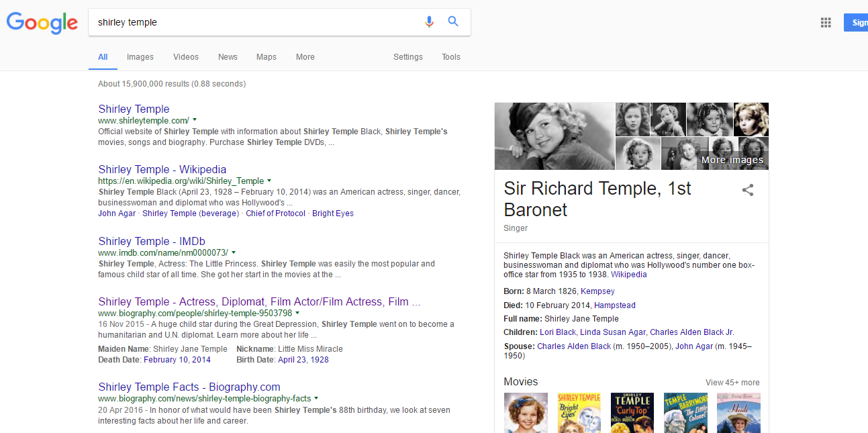Select the All results tab
Screen dimensions: 868x433
[103, 57]
